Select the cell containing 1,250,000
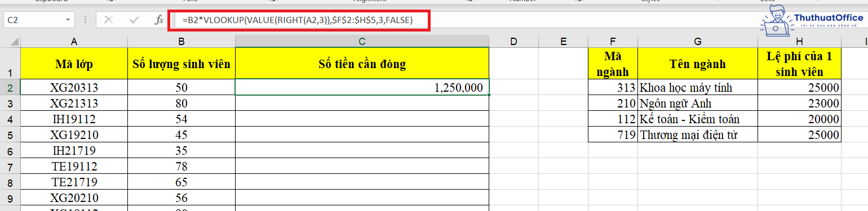 coord(362,87)
